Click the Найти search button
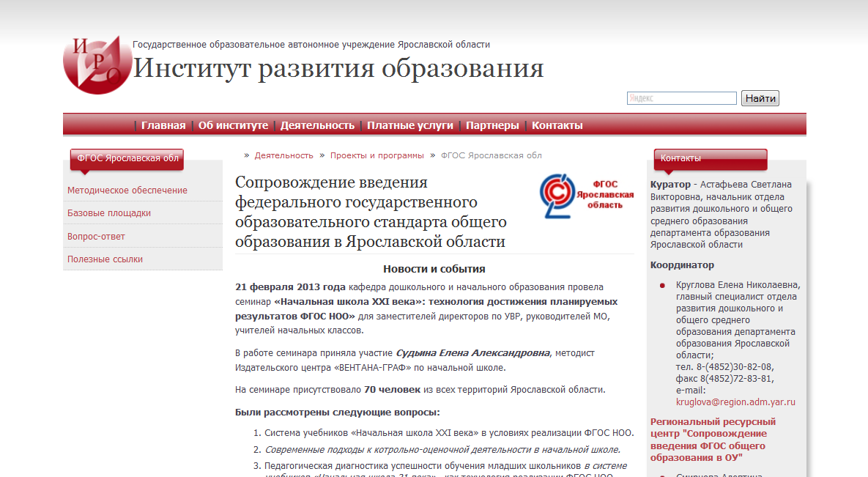The height and width of the screenshot is (477, 868). (760, 99)
